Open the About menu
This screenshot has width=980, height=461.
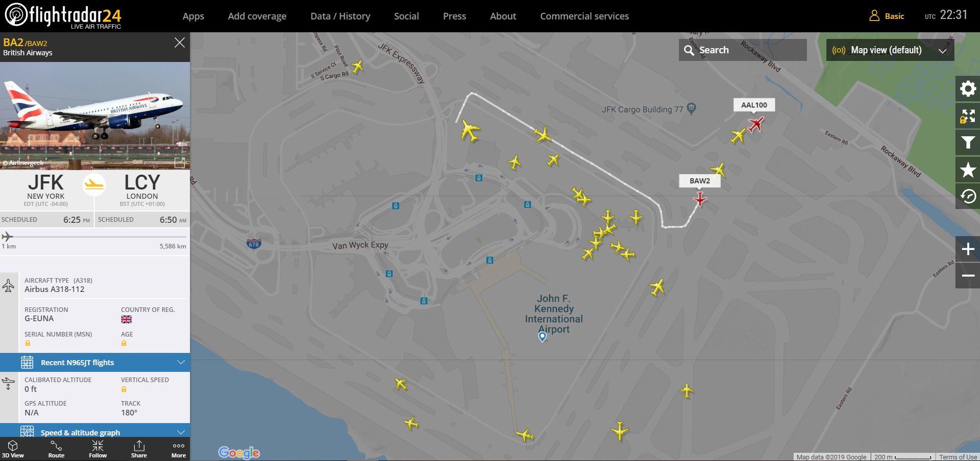[503, 16]
